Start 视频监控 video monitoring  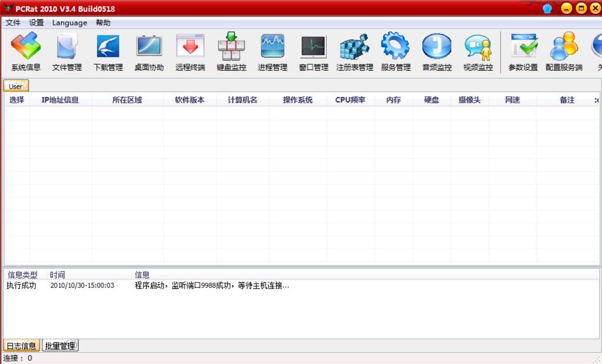click(478, 52)
